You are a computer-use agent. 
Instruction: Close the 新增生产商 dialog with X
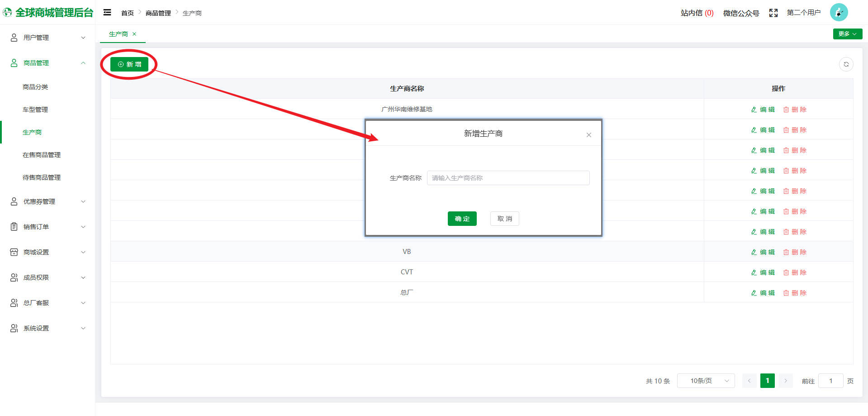588,135
